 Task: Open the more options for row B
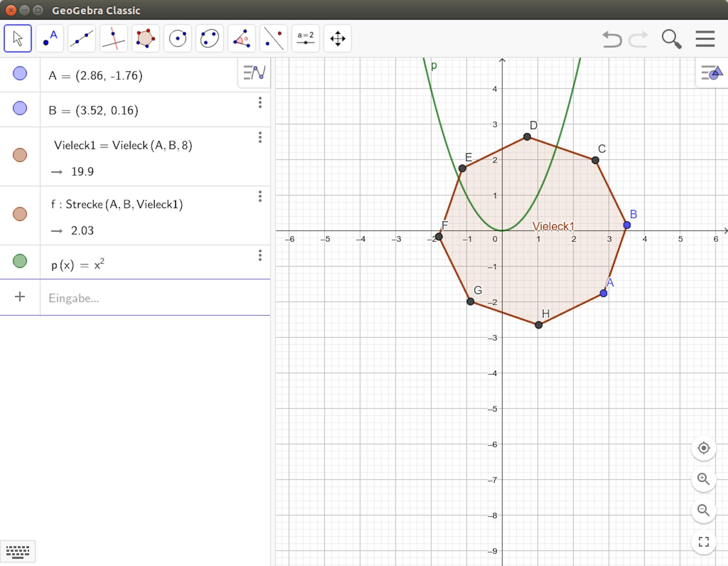(260, 102)
